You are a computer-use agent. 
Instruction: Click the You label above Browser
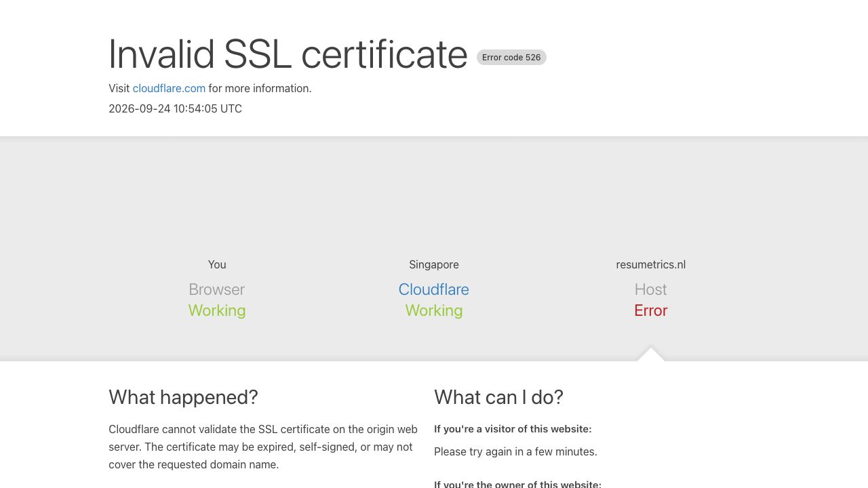(x=217, y=264)
